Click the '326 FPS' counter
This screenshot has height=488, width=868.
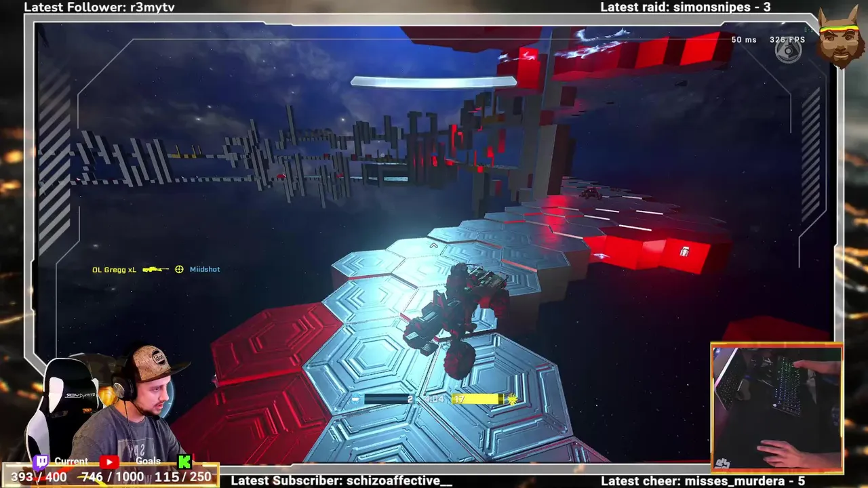787,40
